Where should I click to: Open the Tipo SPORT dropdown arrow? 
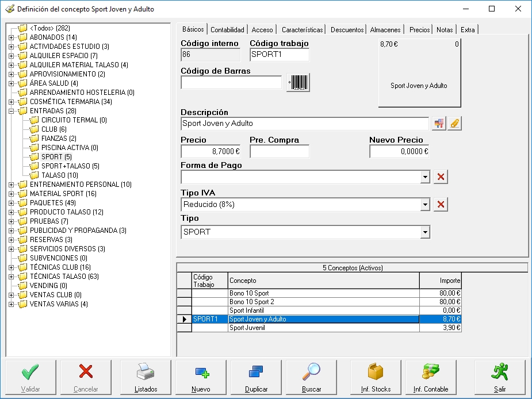pos(425,232)
